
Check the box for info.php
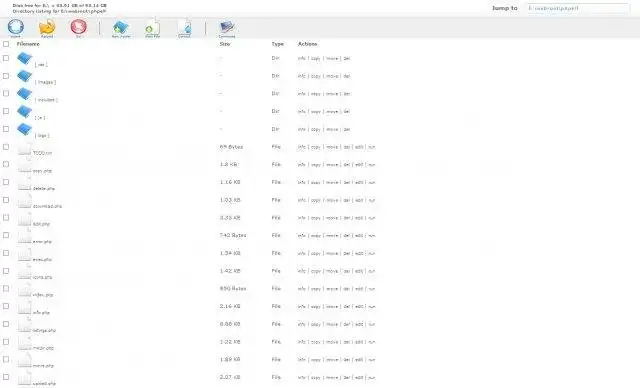click(6, 306)
